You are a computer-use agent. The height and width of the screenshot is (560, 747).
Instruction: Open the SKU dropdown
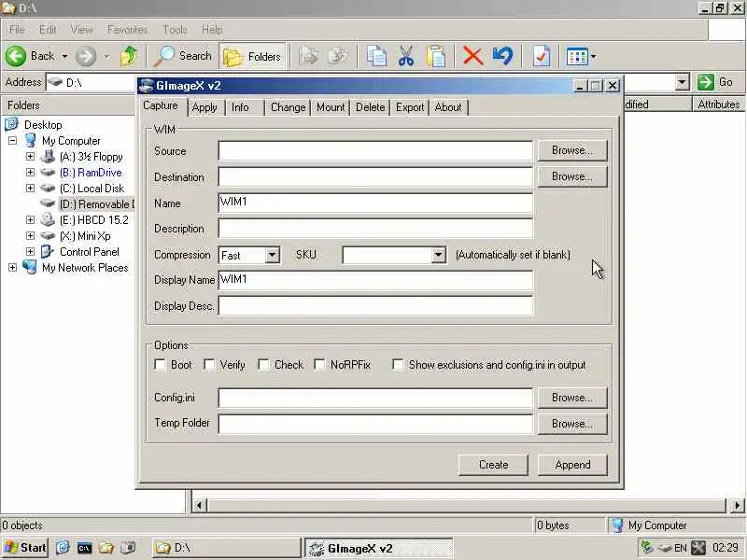pyautogui.click(x=438, y=255)
